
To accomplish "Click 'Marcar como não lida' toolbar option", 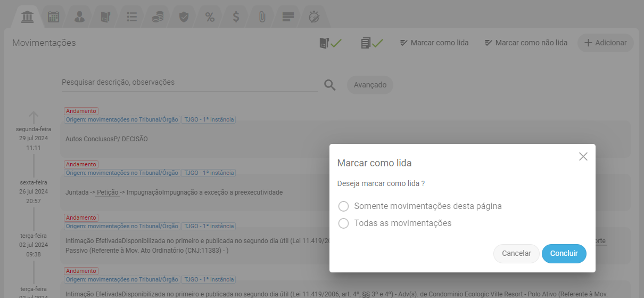I will pos(526,43).
